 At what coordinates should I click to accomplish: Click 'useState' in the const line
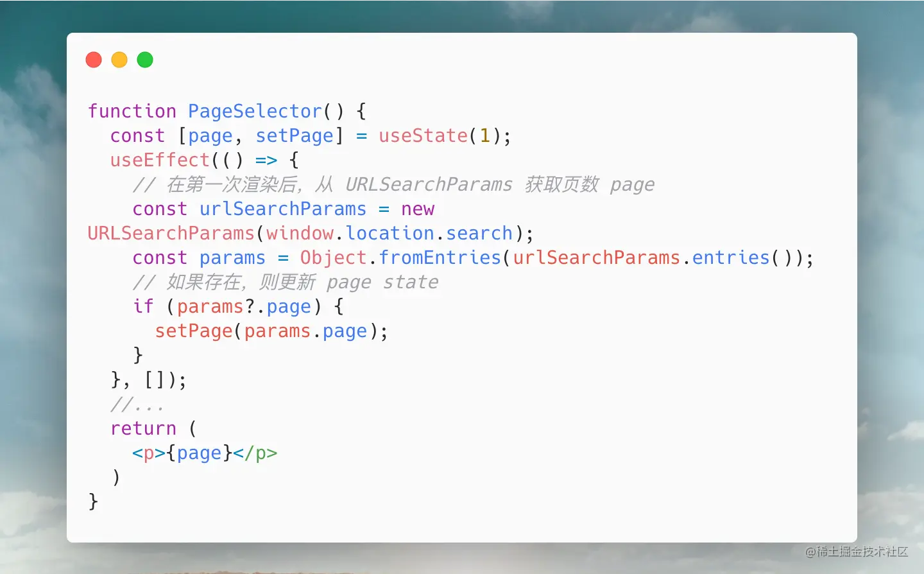pyautogui.click(x=423, y=135)
